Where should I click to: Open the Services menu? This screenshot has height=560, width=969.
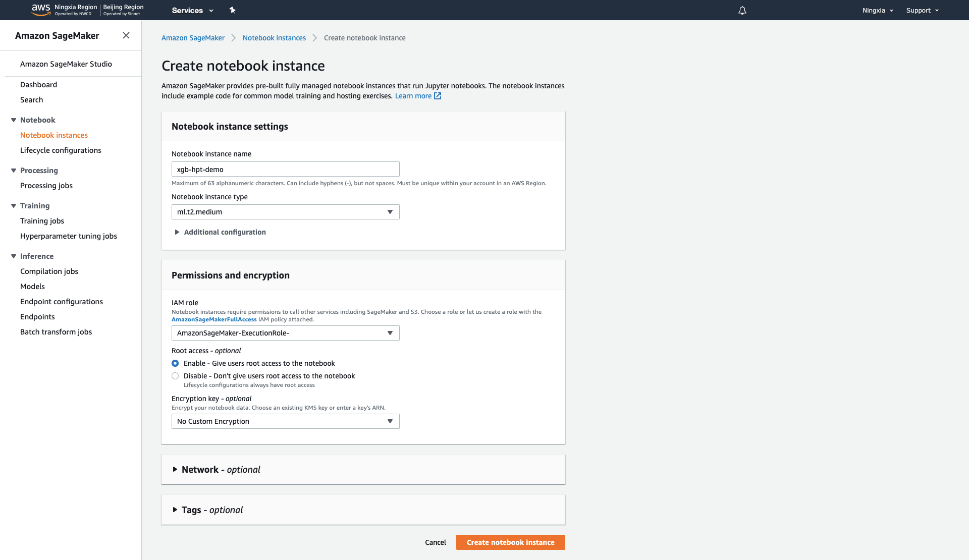[193, 10]
